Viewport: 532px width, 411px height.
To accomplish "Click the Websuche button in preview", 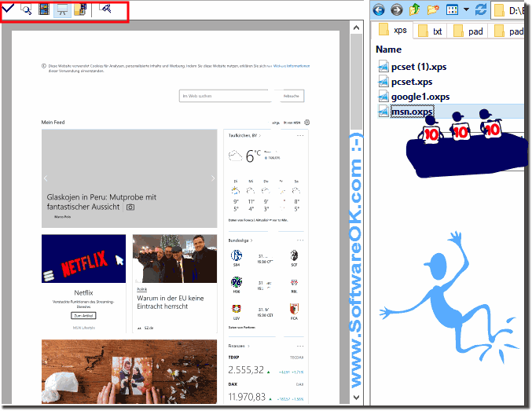I will [x=291, y=96].
